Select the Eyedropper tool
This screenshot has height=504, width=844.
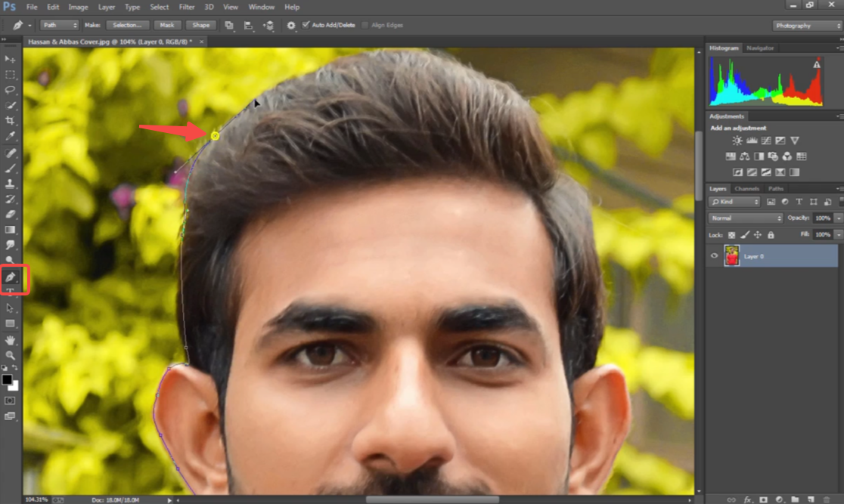coord(10,137)
